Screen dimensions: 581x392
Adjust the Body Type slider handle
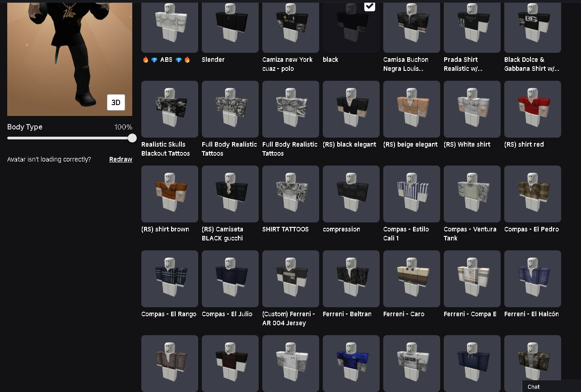pyautogui.click(x=132, y=138)
